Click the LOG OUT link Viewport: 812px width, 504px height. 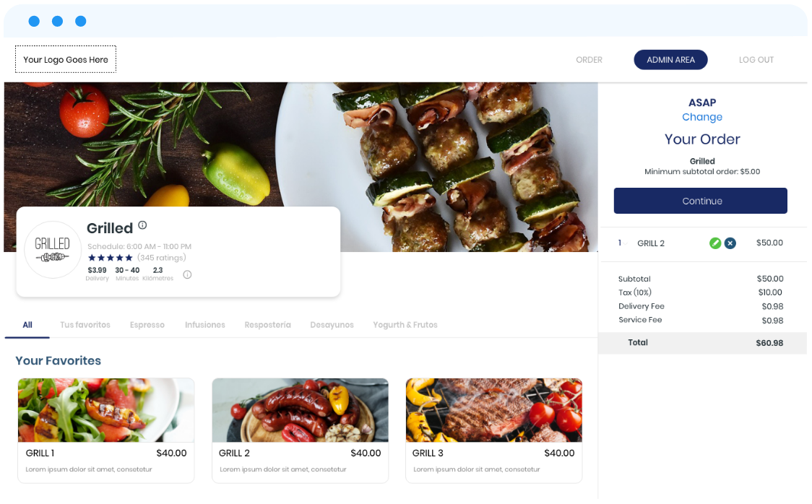(756, 60)
